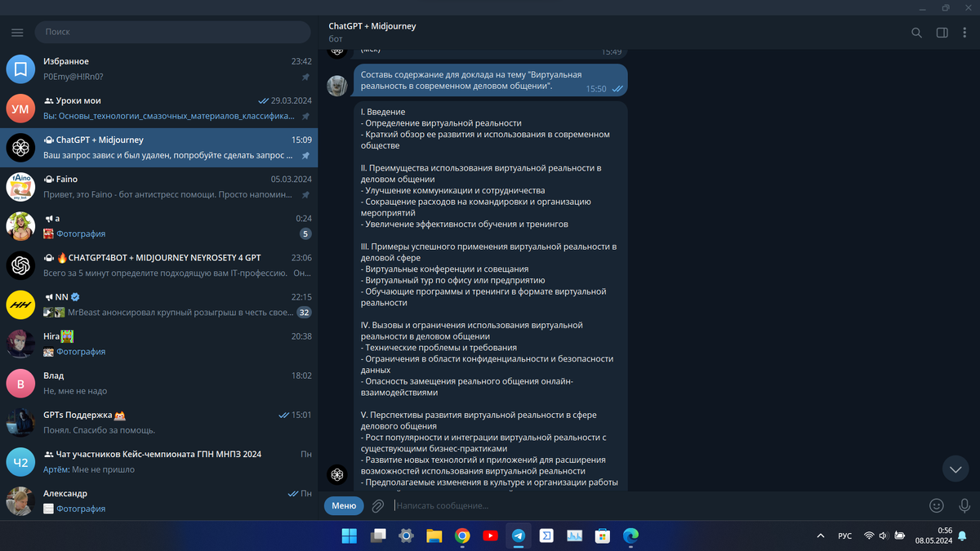Viewport: 980px width, 551px height.
Task: Open the Влад chat
Action: (x=159, y=383)
